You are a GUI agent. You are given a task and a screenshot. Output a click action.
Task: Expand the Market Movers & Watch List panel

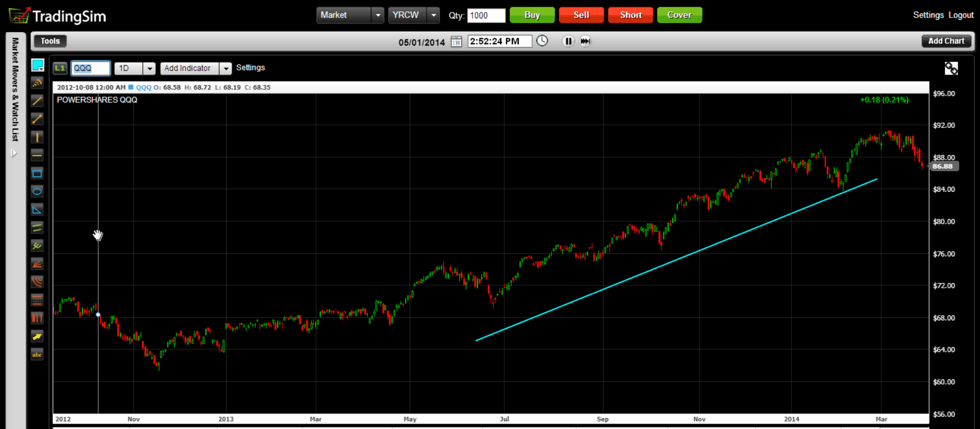tap(14, 153)
